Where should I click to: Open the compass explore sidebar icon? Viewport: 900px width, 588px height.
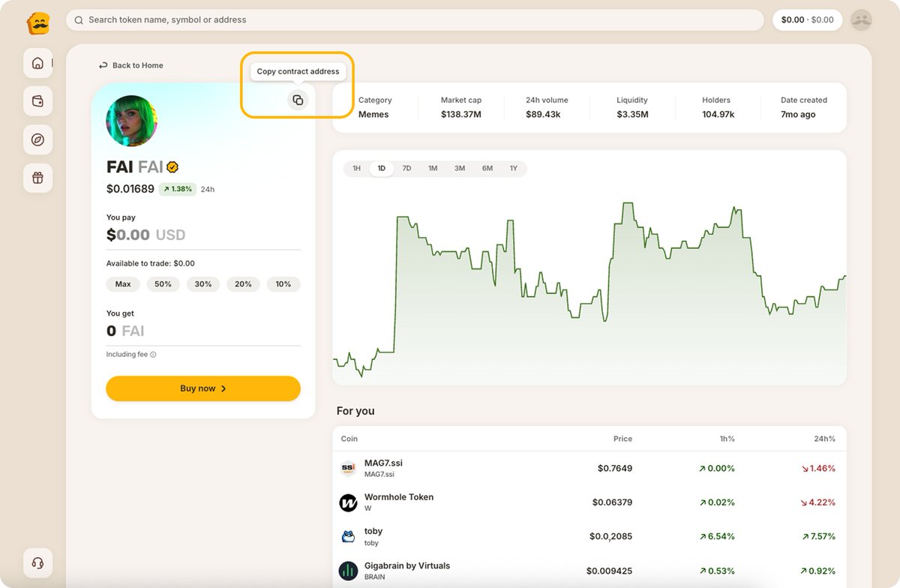38,139
